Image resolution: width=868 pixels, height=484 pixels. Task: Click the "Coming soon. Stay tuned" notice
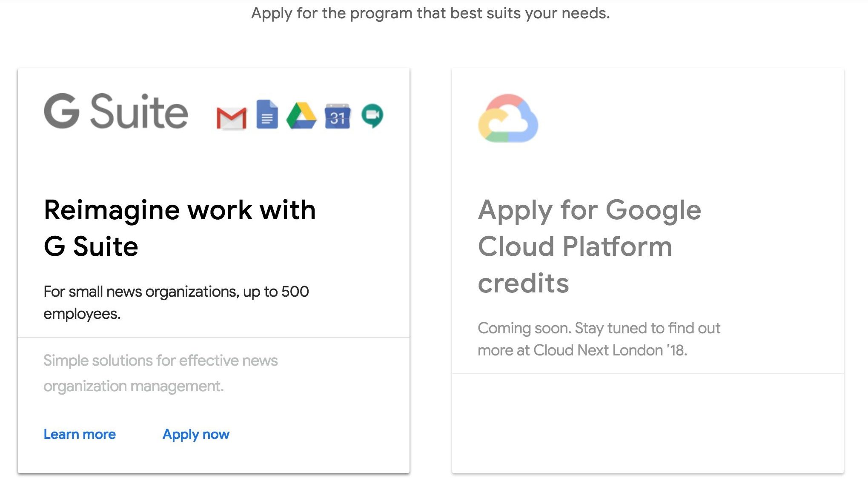tap(599, 339)
